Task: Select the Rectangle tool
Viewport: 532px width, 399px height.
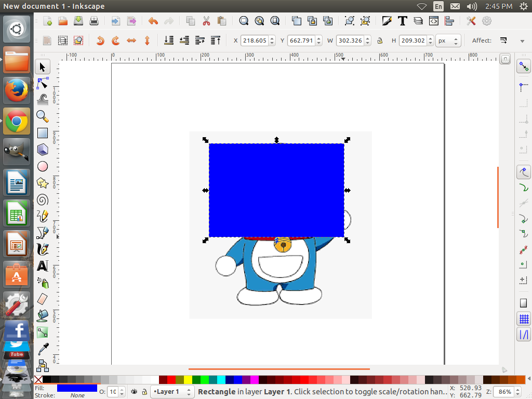Action: click(x=43, y=133)
